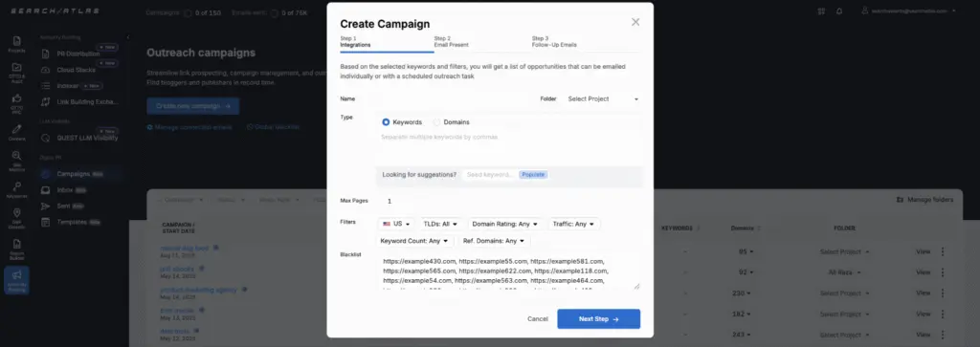Select the Keywords radio button
Viewport: 980px width, 347px height.
pos(386,122)
